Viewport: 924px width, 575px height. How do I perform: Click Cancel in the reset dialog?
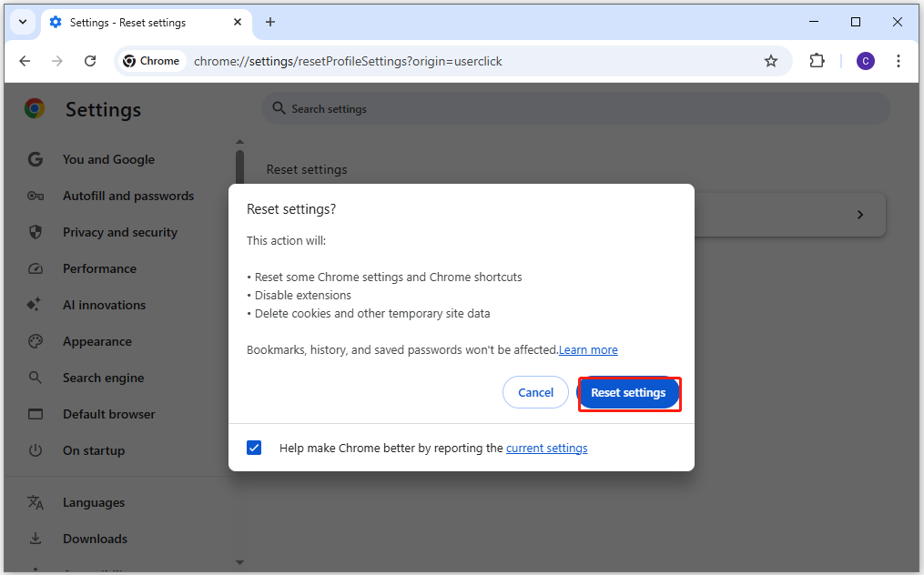(535, 392)
